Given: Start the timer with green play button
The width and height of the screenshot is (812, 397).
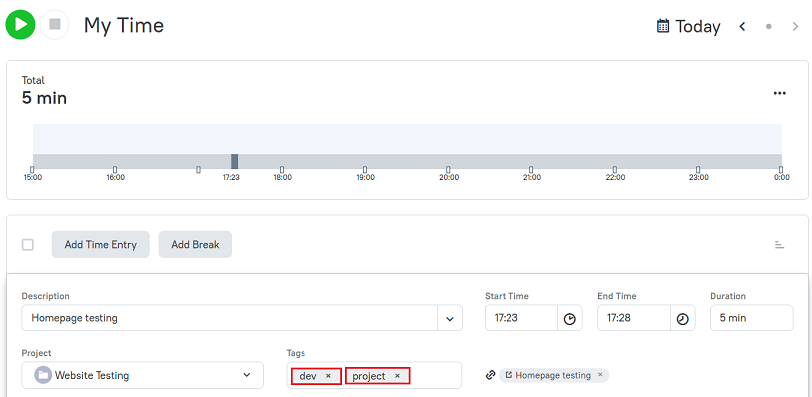Looking at the screenshot, I should pyautogui.click(x=20, y=25).
